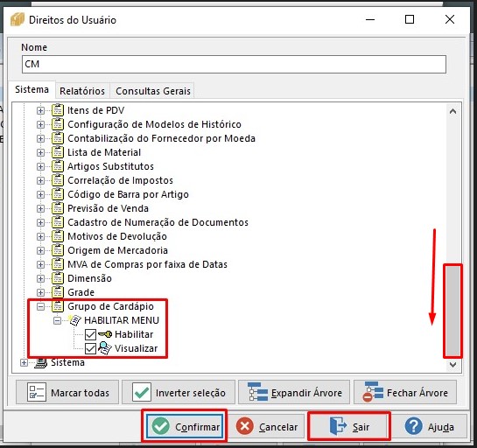
Task: Select the Dimensão tree row text
Action: 89,278
